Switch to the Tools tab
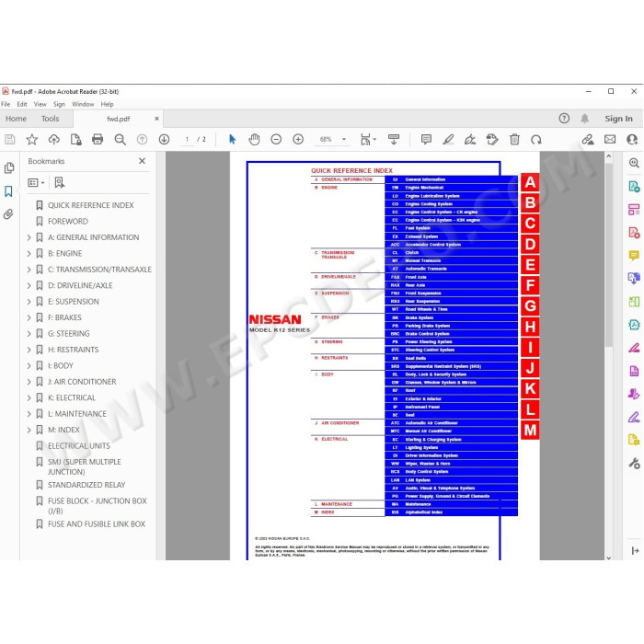This screenshot has height=644, width=644. coord(50,119)
